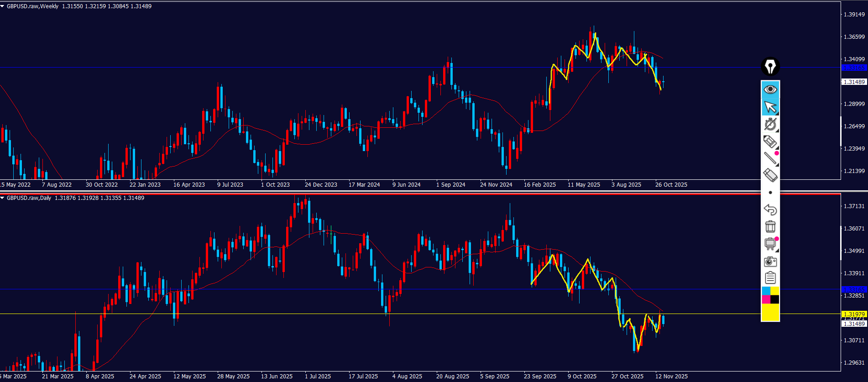Viewport: 868px width, 382px height.
Task: Expand the GBPUSD Weekly chart title arrow
Action: point(3,6)
